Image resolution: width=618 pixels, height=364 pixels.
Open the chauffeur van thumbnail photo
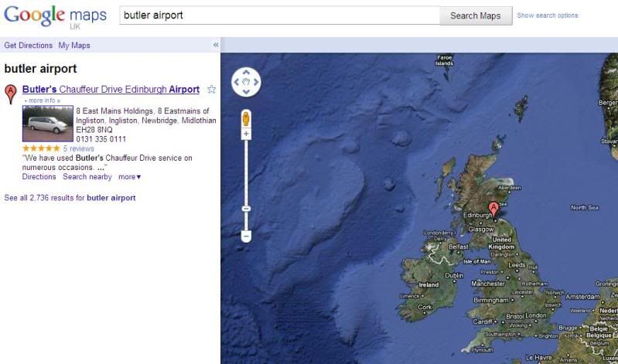click(48, 124)
